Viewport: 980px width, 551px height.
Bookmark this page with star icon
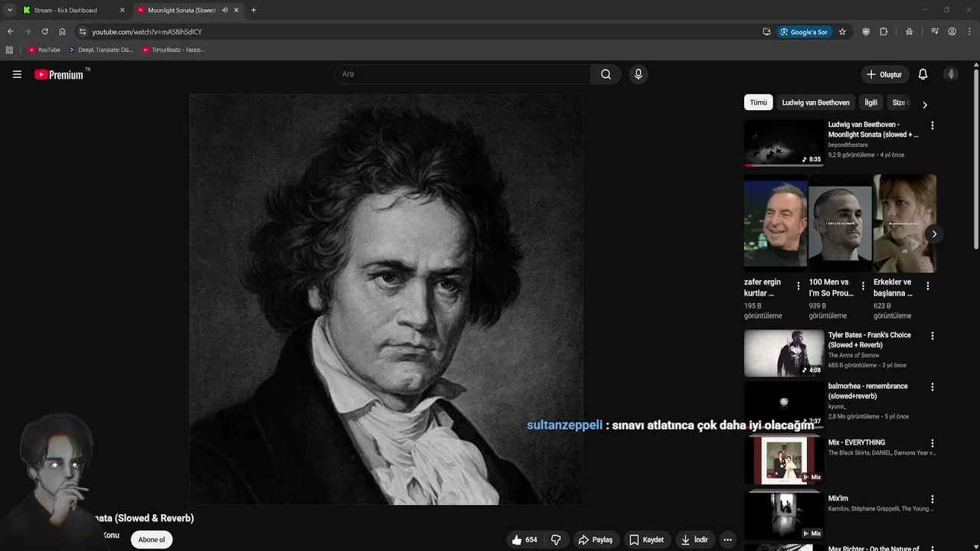click(x=842, y=31)
